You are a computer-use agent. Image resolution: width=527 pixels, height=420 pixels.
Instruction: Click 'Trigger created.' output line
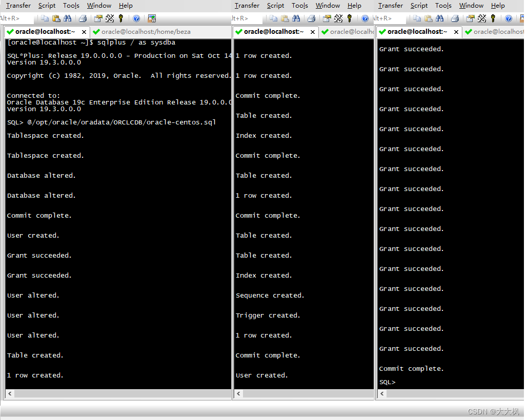268,316
